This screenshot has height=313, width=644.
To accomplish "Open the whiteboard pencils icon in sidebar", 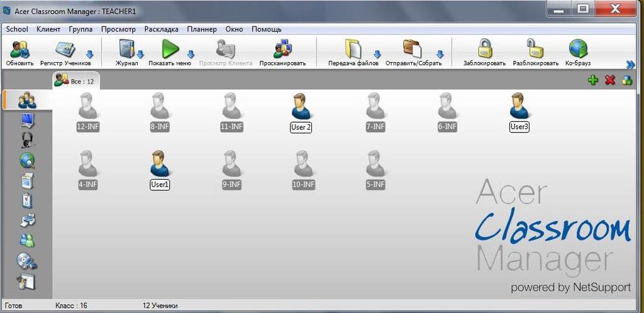I will coord(27,282).
